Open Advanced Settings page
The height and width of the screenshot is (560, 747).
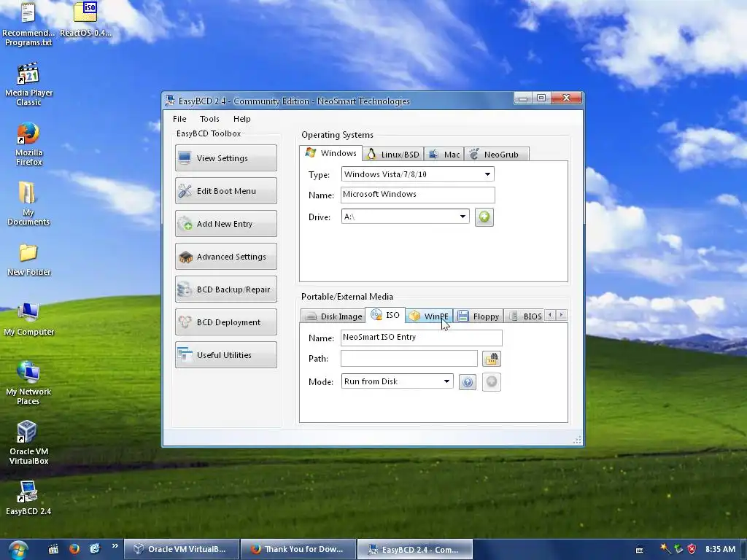(226, 257)
